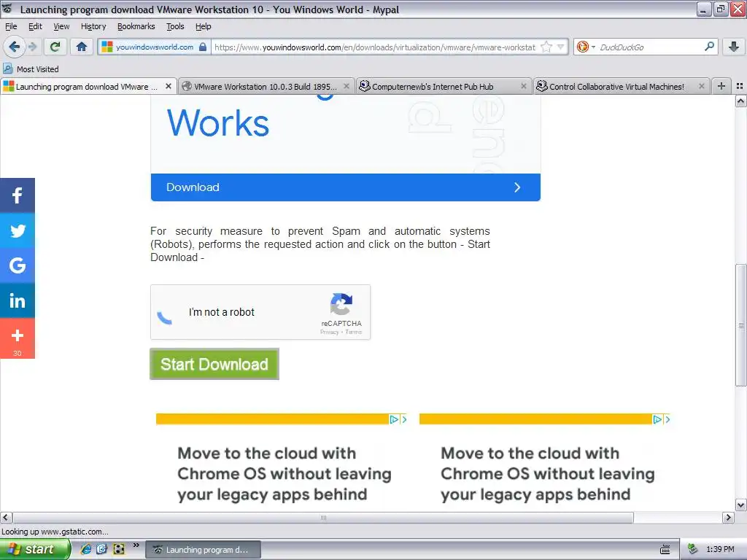Screen dimensions: 747x560
Task: Reload the current page
Action: 55,47
